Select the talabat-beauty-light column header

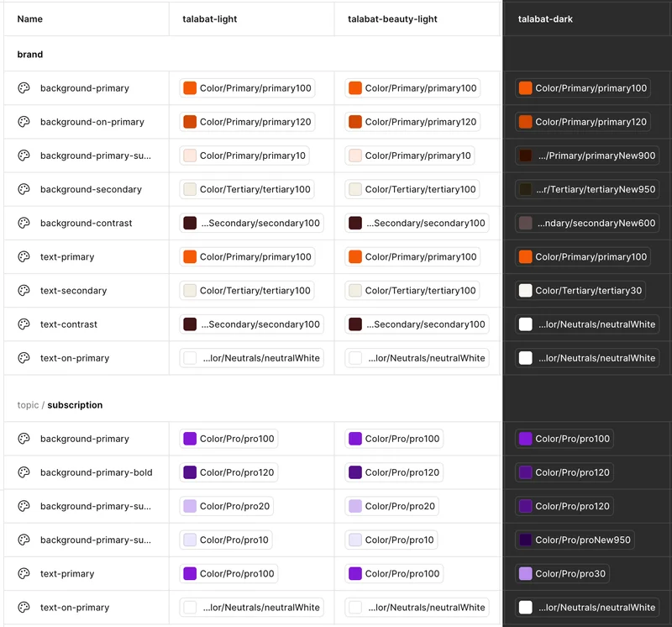point(392,18)
